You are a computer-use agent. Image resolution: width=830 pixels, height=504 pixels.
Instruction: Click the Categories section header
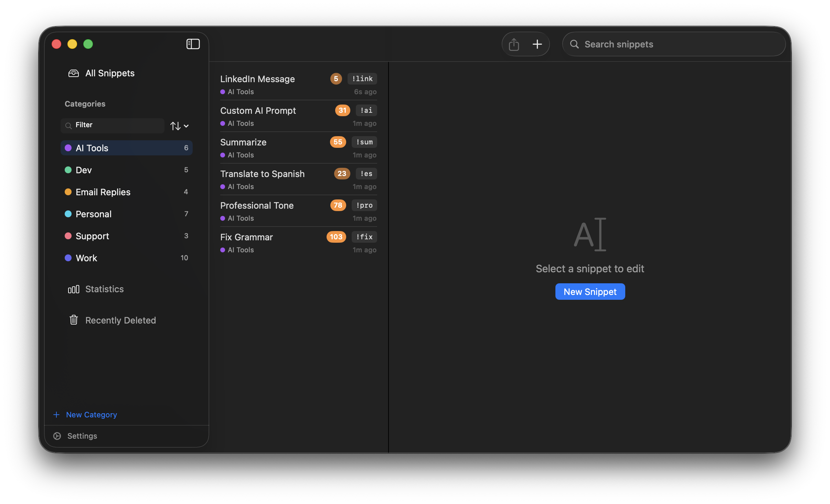click(x=85, y=104)
